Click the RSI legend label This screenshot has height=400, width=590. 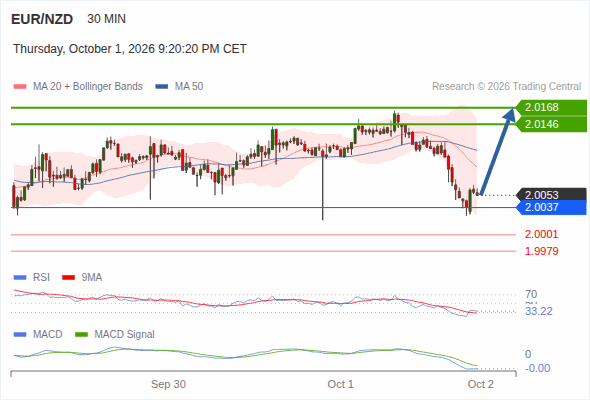click(41, 278)
